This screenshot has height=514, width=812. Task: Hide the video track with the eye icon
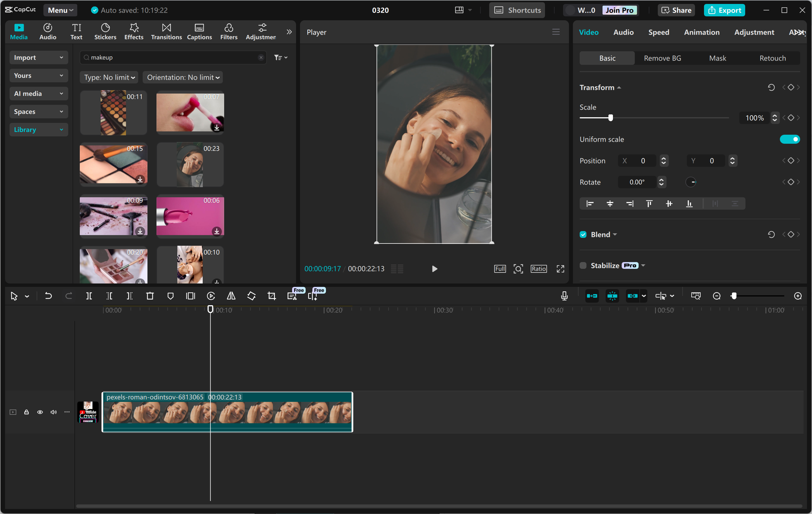pyautogui.click(x=40, y=412)
